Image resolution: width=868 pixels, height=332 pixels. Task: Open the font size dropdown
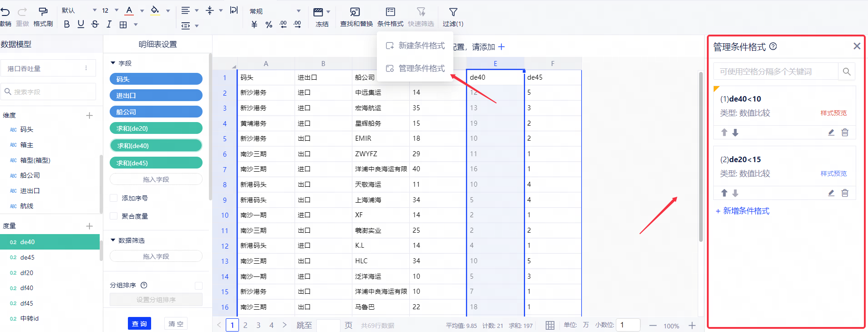(x=117, y=10)
